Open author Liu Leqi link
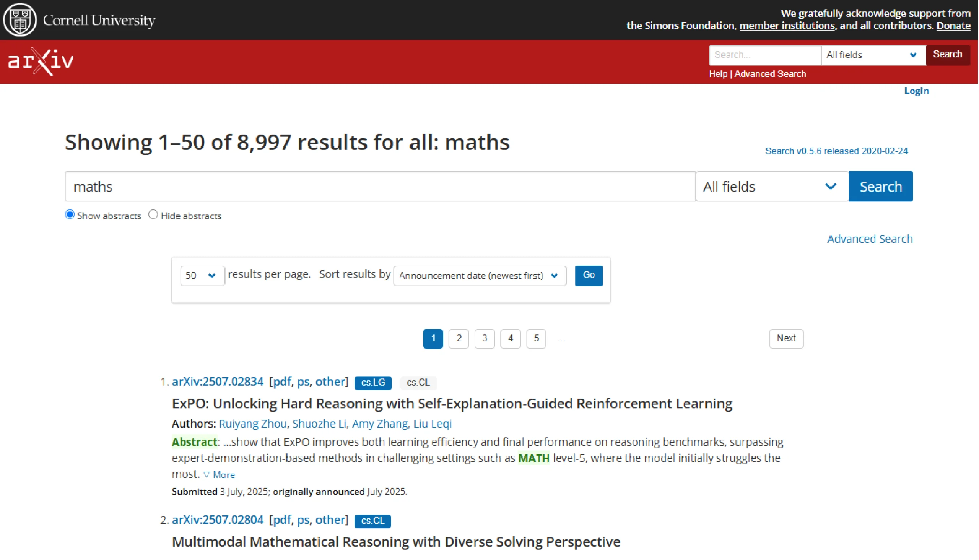Viewport: 979px width, 560px height. click(433, 424)
